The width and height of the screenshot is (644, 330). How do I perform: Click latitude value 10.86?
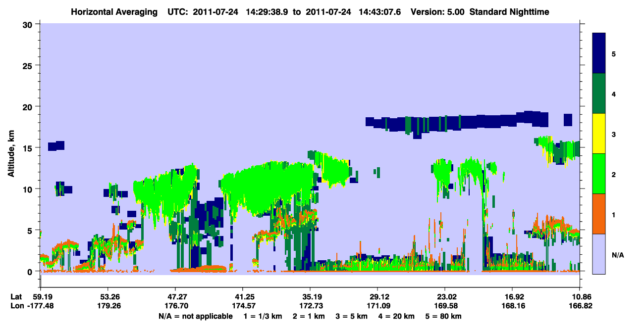point(580,297)
